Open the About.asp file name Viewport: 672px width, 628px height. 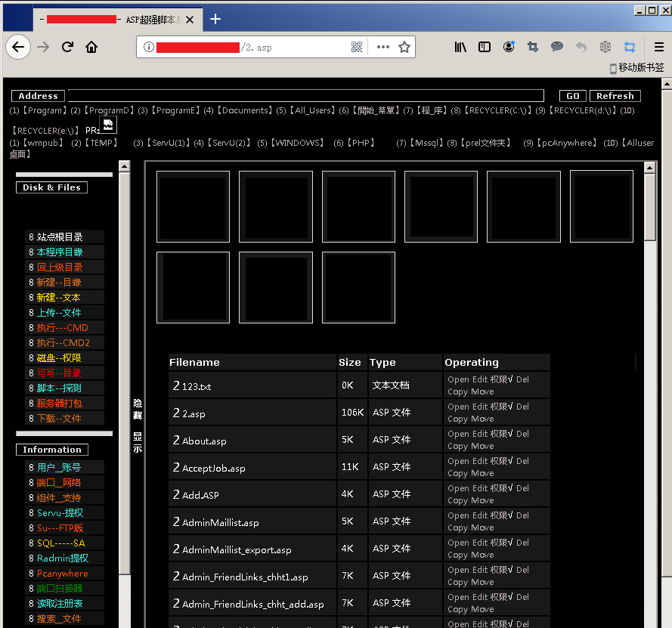tap(204, 441)
